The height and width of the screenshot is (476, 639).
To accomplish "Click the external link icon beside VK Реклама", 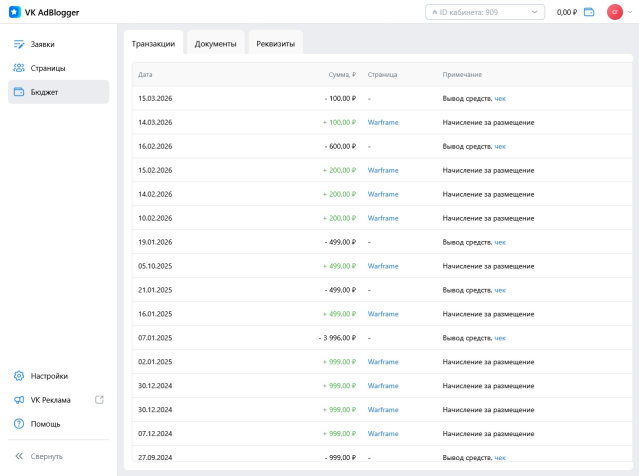I will [x=99, y=400].
